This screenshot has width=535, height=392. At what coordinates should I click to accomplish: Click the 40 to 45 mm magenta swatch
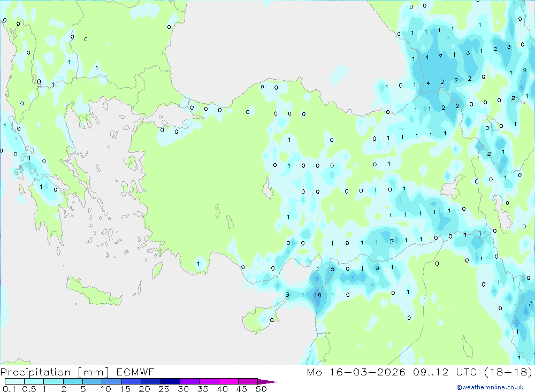point(228,381)
